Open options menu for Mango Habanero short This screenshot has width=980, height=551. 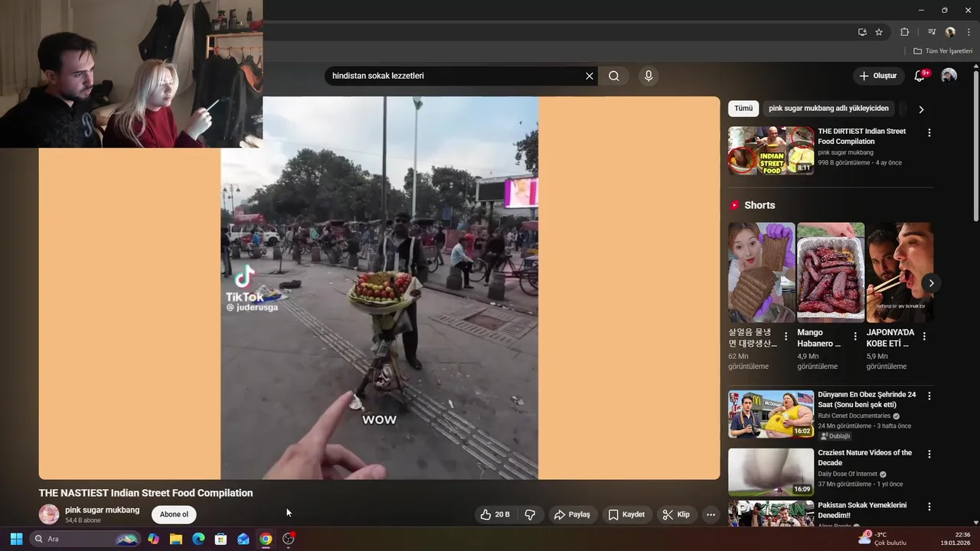click(x=855, y=336)
